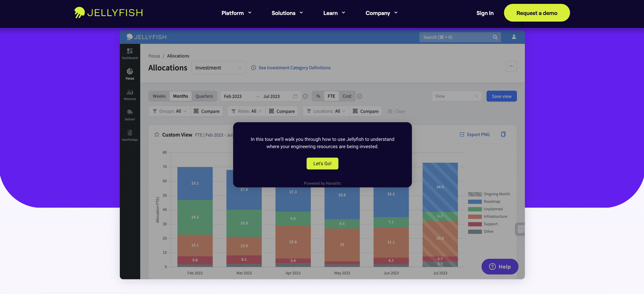Switch time granularity to Quarters
Screen dimensions: 644x294
(204, 96)
